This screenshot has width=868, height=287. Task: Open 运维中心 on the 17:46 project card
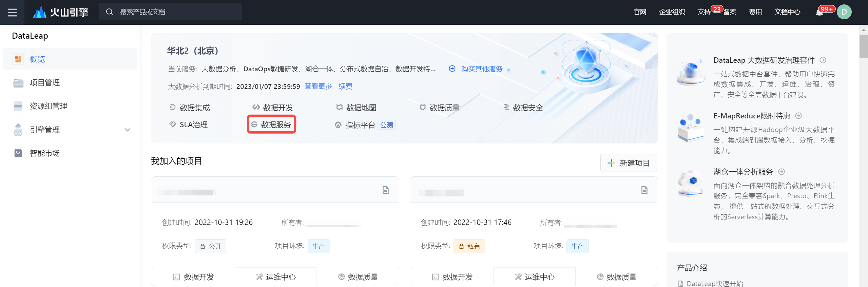pyautogui.click(x=535, y=277)
